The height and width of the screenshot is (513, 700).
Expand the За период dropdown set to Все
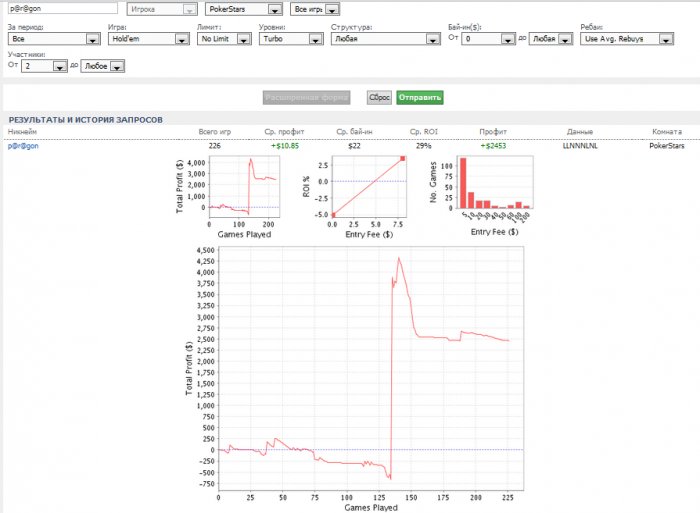click(54, 39)
